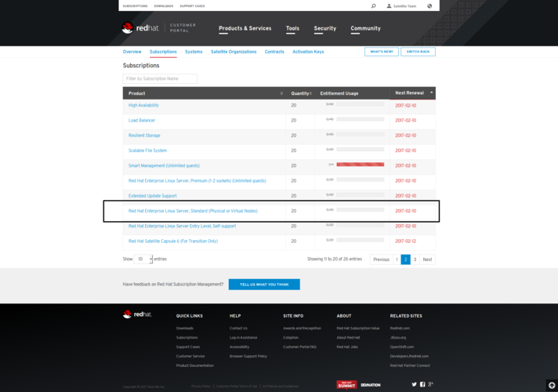
Task: Click the TELL US WHAT YOU THINK button
Action: tap(264, 285)
